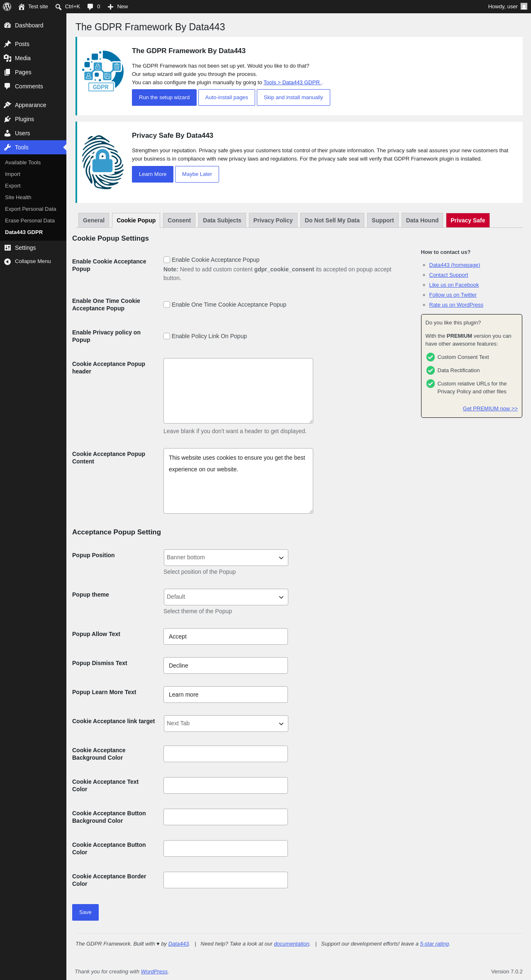The image size is (531, 980).
Task: Open Cookie Acceptance link target dropdown
Action: tap(226, 724)
